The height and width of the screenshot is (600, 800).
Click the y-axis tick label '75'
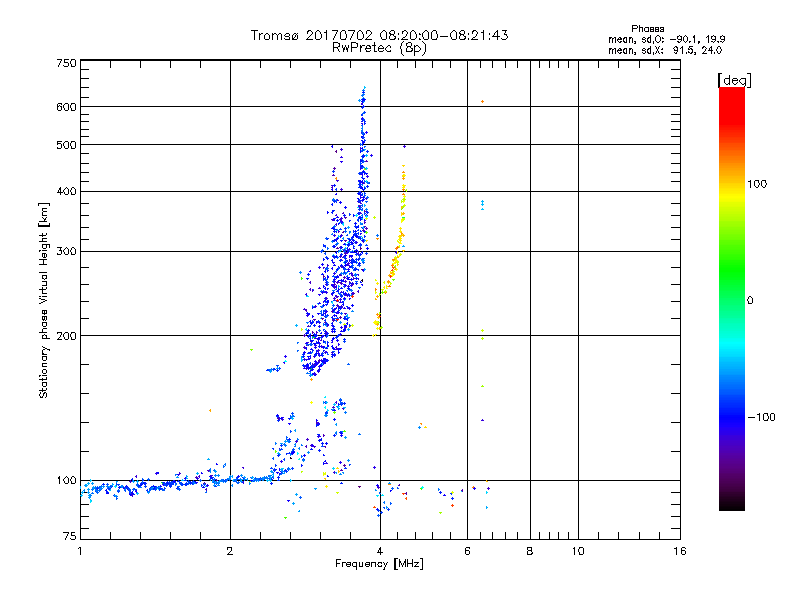tap(70, 536)
